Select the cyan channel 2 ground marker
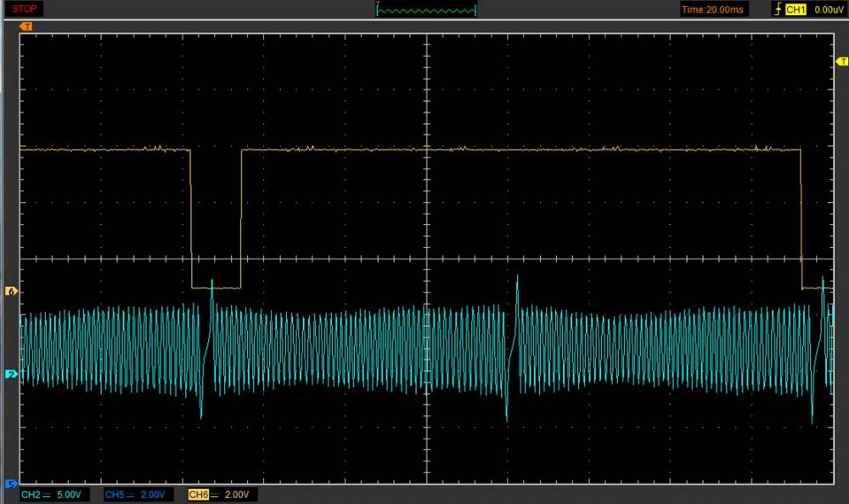Image resolution: width=849 pixels, height=504 pixels. (11, 373)
